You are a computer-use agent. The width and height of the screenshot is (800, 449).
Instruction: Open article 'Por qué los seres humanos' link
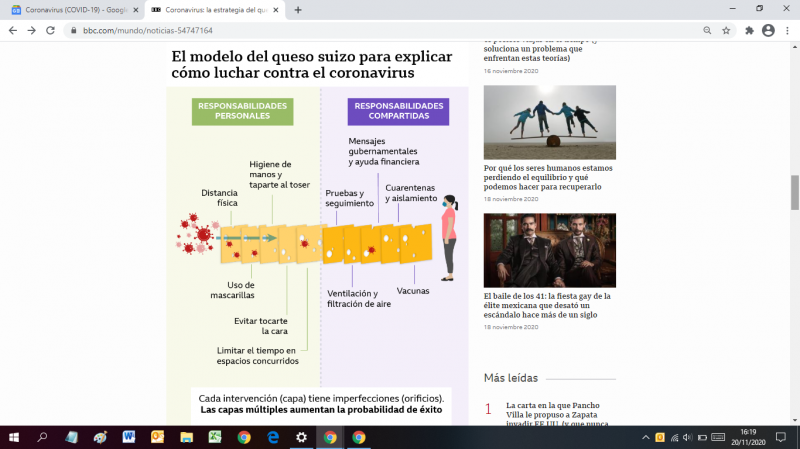548,177
